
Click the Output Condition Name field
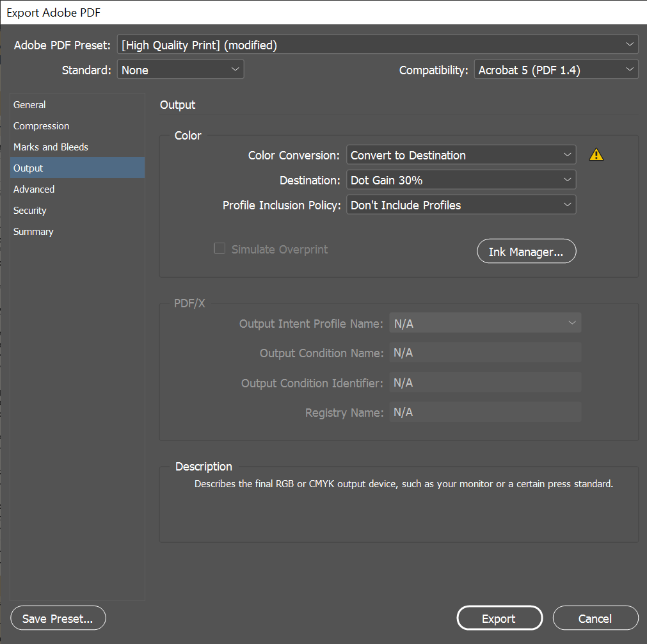click(x=485, y=353)
